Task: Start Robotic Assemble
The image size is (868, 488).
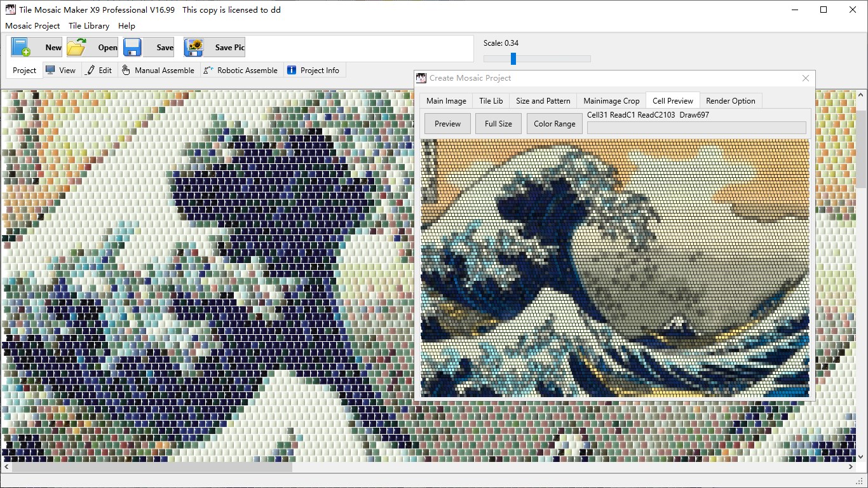Action: pos(240,70)
